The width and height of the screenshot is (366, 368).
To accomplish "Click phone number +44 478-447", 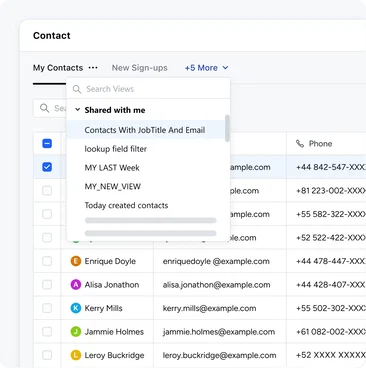I will click(x=331, y=261).
